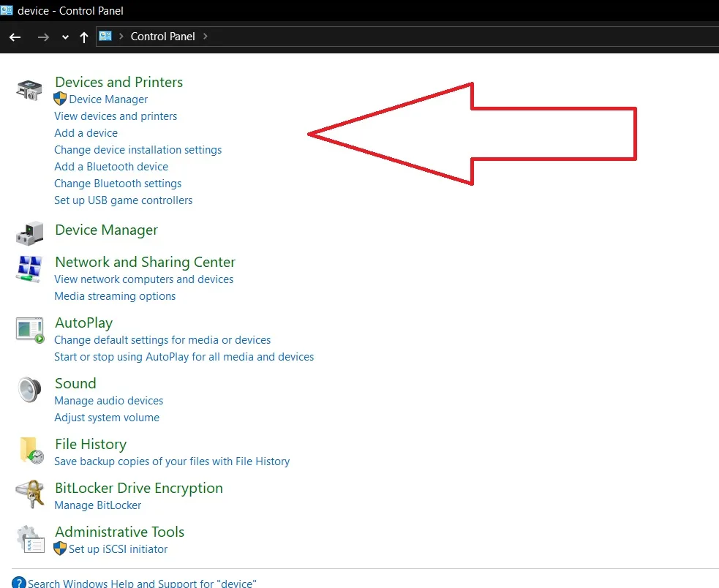719x588 pixels.
Task: Click the BitLocker Drive Encryption icon
Action: tap(30, 494)
